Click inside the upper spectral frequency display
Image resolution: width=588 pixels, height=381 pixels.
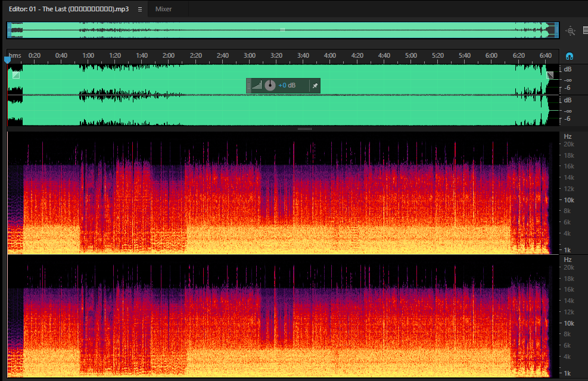pos(283,193)
